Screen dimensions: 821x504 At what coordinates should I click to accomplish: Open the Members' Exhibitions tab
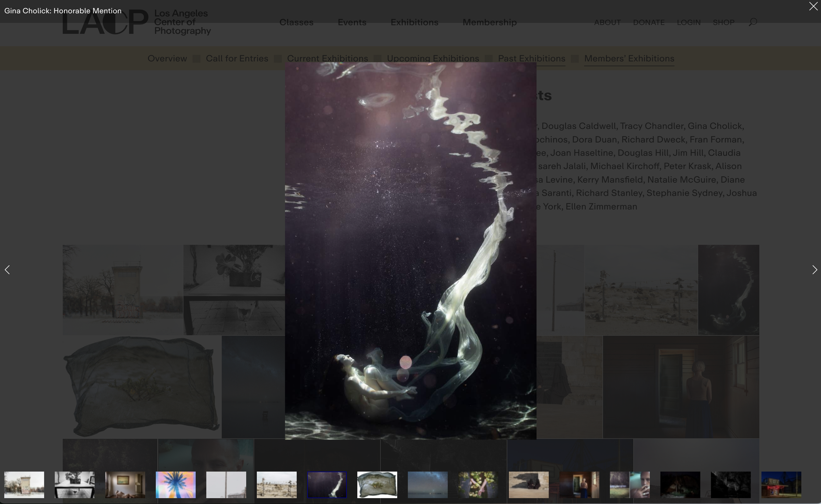coord(629,58)
